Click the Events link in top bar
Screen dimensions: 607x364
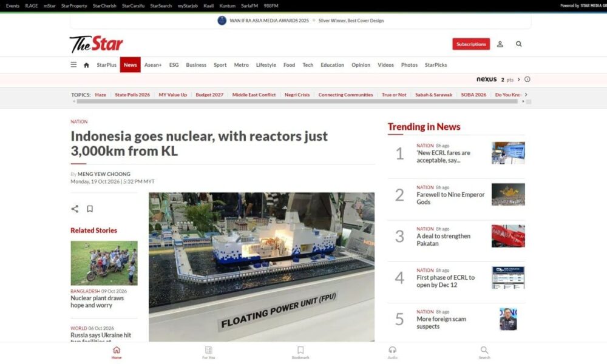pos(12,6)
